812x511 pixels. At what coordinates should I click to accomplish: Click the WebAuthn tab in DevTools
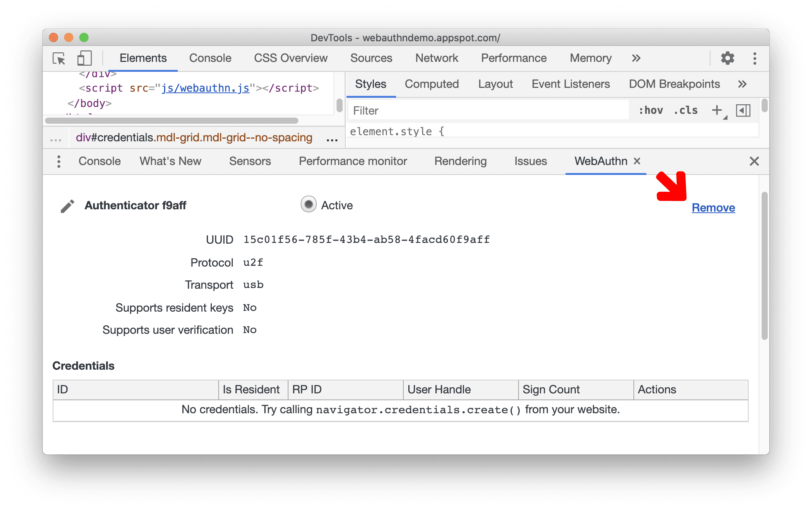coord(599,161)
